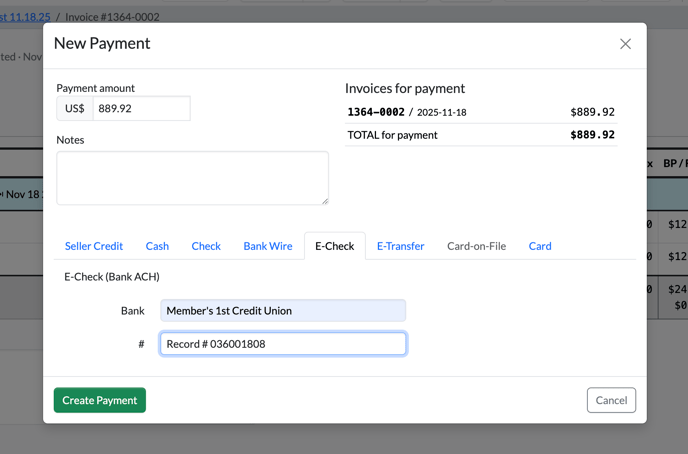
Task: Cancel the new payment
Action: coord(611,400)
